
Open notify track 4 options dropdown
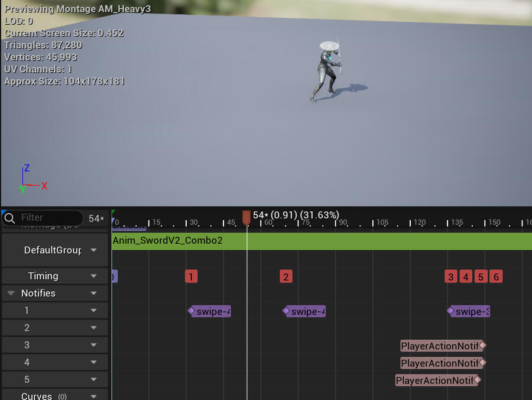[93, 362]
